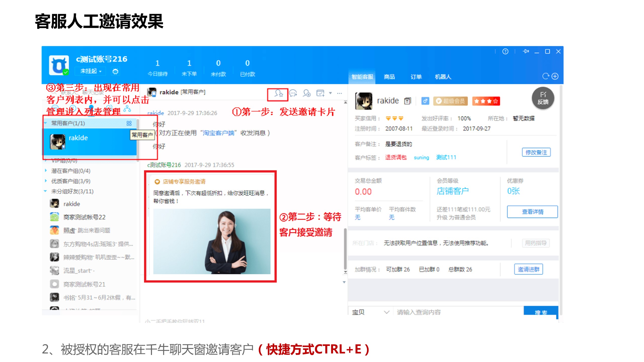Switch to the 订单 tab
Image resolution: width=644 pixels, height=362 pixels.
(x=416, y=77)
